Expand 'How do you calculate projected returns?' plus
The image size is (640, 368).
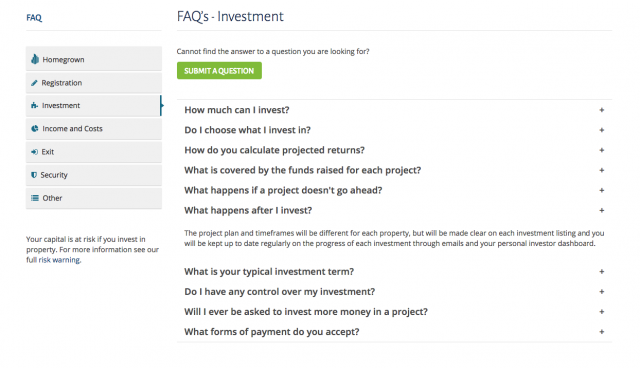[x=602, y=150]
